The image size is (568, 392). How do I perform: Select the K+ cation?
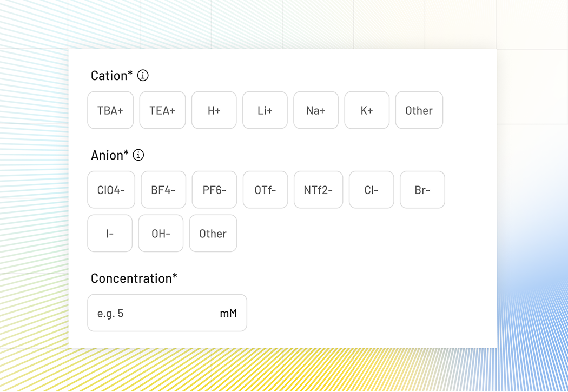click(367, 110)
